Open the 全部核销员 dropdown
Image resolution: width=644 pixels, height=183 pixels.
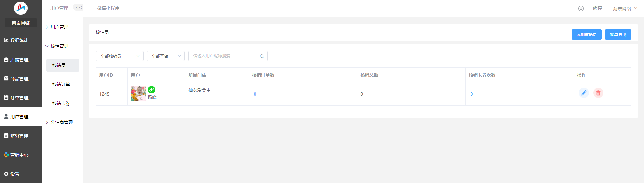click(119, 56)
